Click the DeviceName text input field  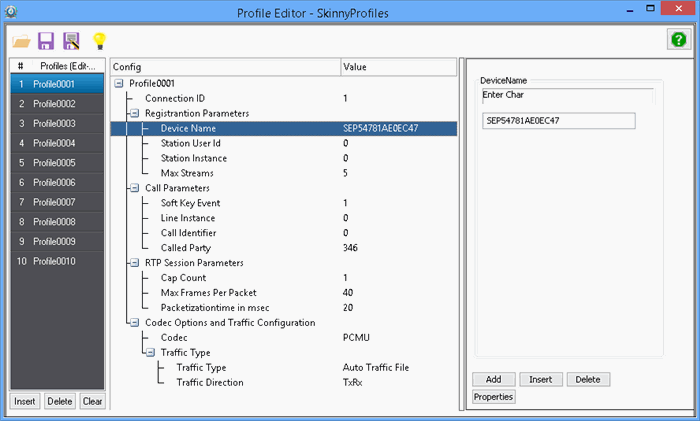tap(558, 121)
